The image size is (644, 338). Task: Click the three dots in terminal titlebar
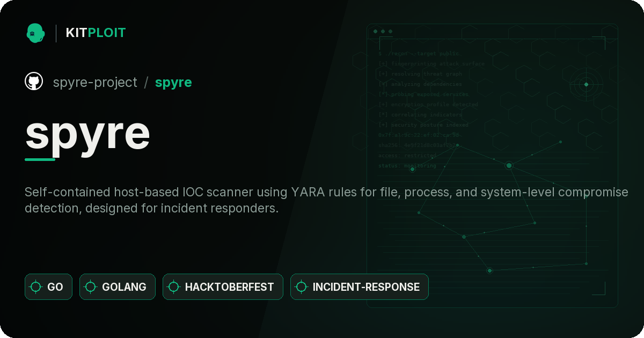[x=383, y=32]
